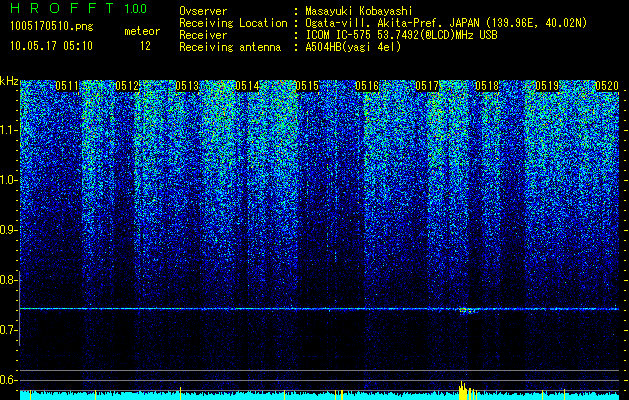Click the 1.1 kHz axis label

8,130
